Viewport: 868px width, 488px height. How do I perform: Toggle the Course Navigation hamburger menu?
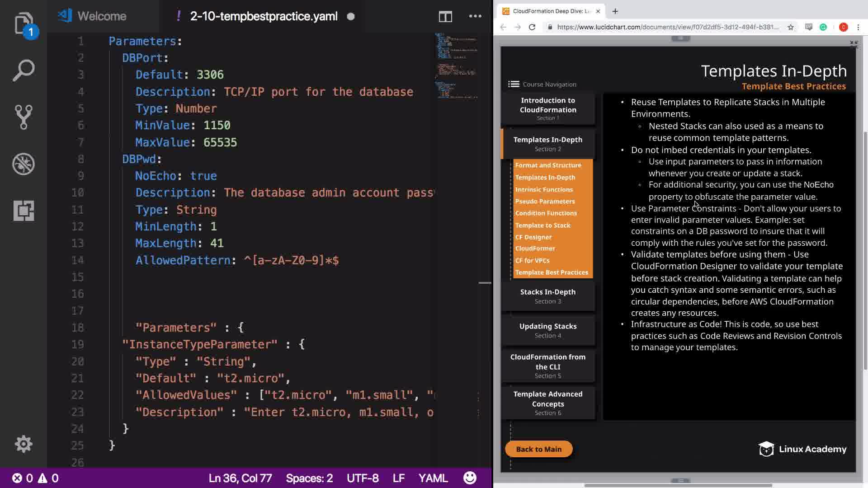(514, 84)
